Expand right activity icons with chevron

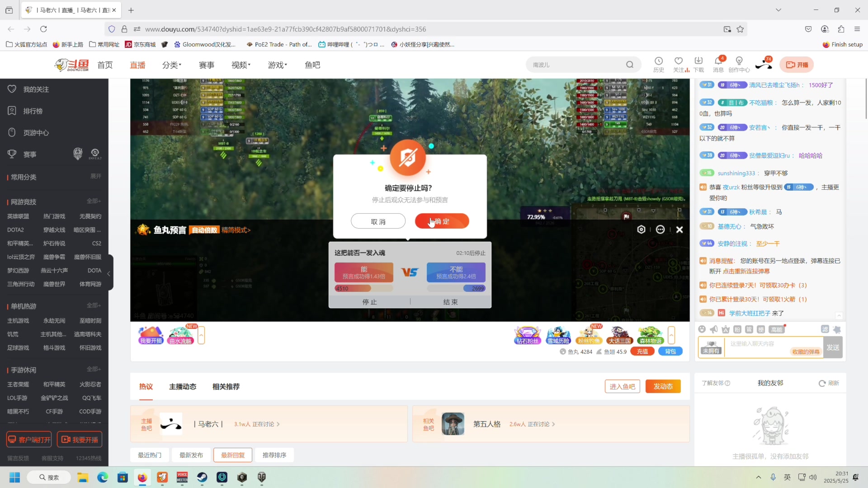[671, 335]
